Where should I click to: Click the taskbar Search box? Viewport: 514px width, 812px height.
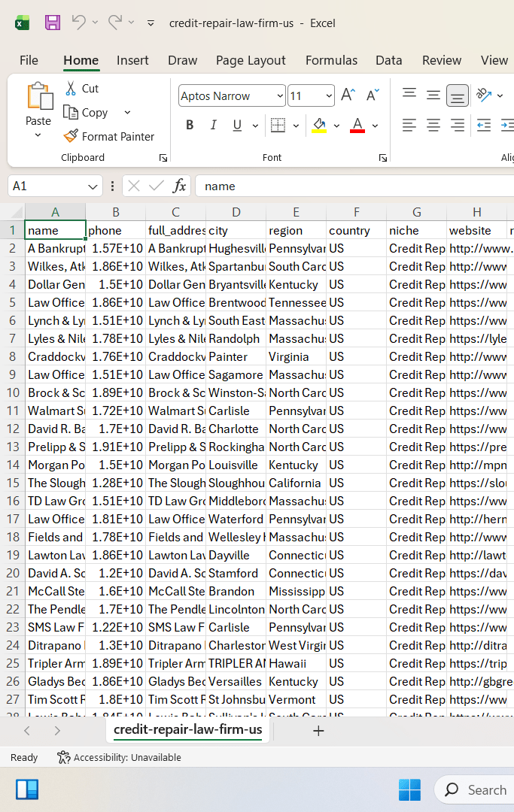(x=474, y=789)
